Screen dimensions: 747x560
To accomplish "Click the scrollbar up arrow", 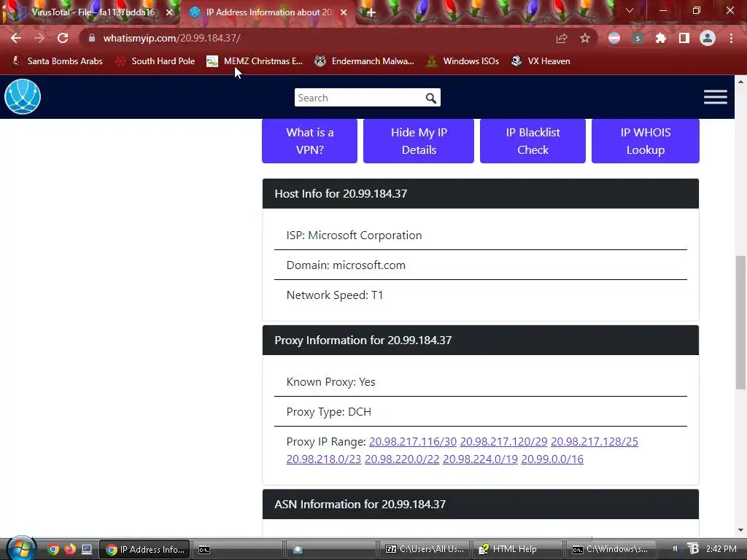I will pos(740,82).
